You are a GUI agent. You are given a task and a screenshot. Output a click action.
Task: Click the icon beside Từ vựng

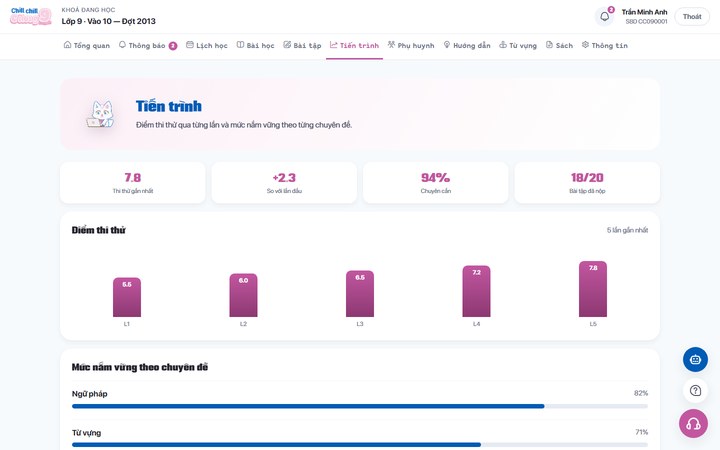point(503,45)
